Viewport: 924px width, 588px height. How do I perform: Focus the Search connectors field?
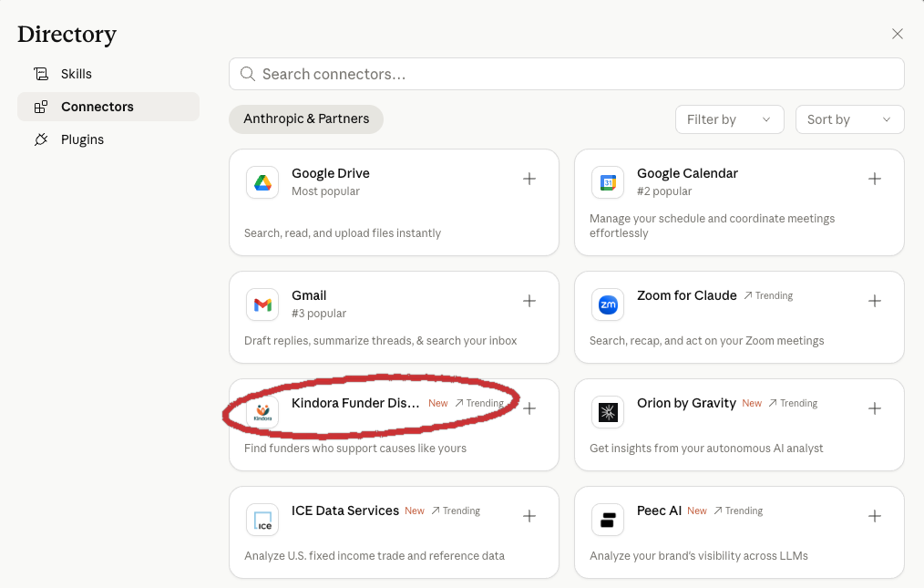click(x=566, y=74)
